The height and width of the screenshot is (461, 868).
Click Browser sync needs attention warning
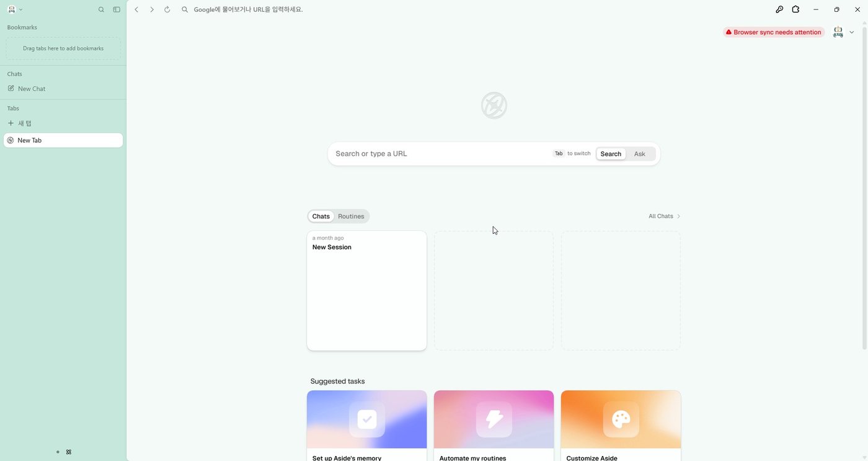click(x=774, y=32)
